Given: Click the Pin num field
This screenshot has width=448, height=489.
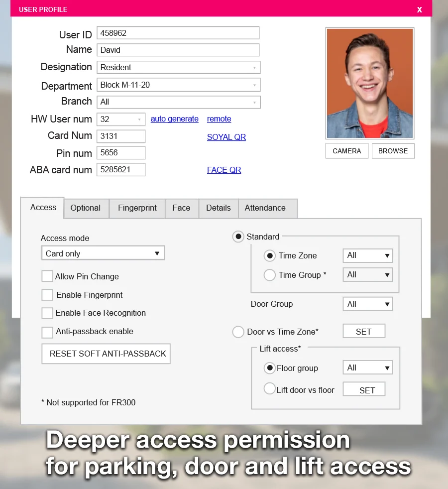Looking at the screenshot, I should pyautogui.click(x=121, y=153).
